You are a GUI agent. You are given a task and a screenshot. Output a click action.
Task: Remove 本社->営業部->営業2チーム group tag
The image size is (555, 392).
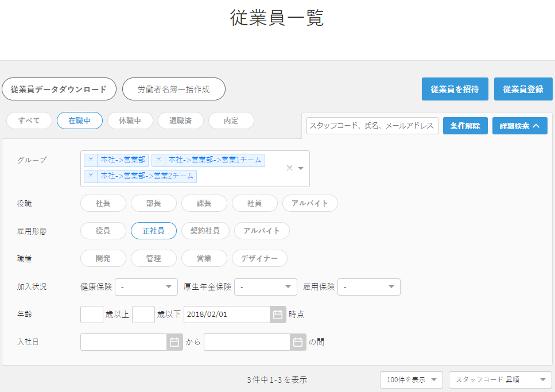91,176
